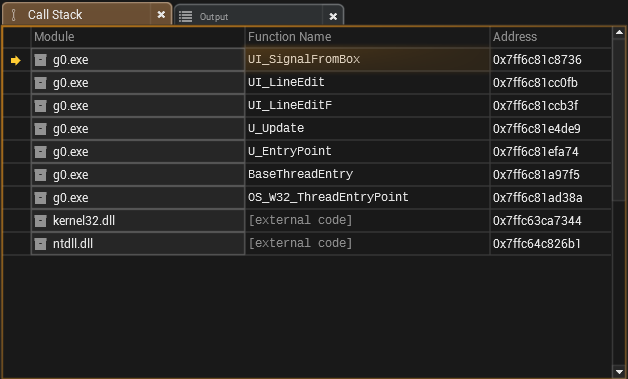Click address 0x7ff6c81ccb3f
The width and height of the screenshot is (628, 379).
point(535,106)
